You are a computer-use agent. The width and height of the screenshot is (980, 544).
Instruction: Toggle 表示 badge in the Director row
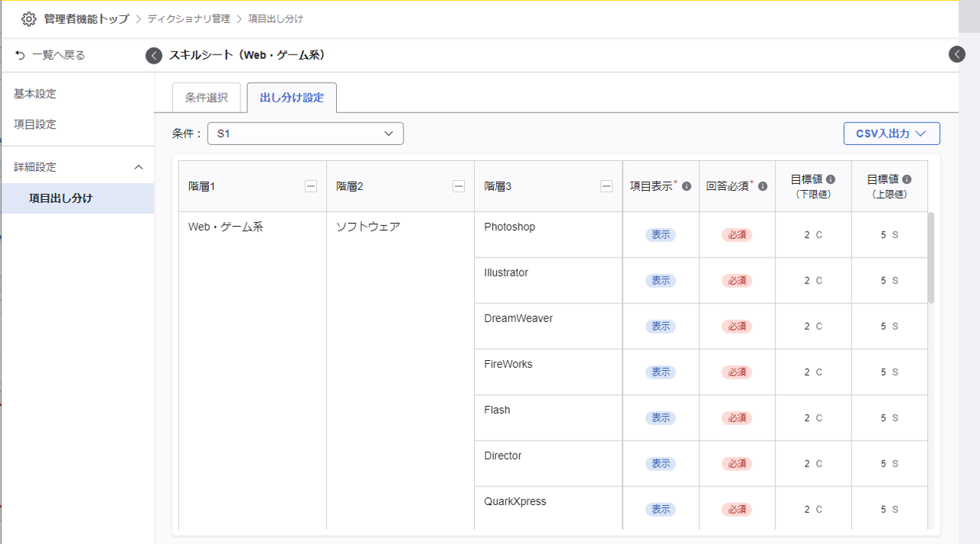tap(661, 464)
